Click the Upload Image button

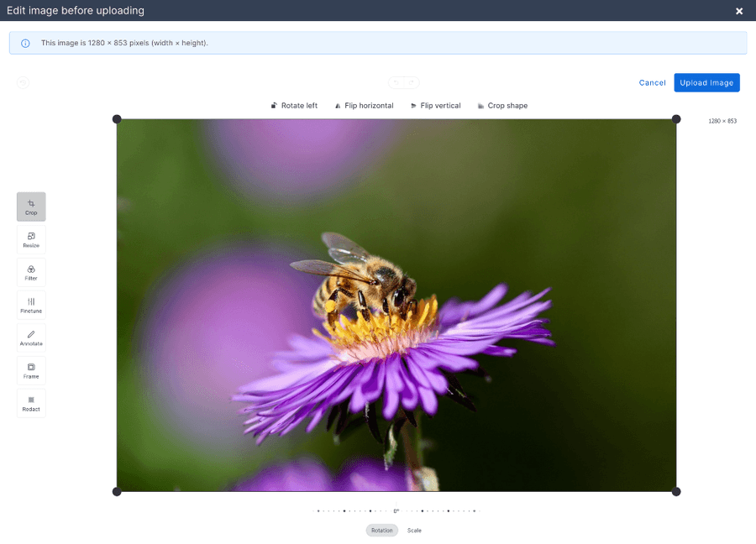tap(706, 82)
